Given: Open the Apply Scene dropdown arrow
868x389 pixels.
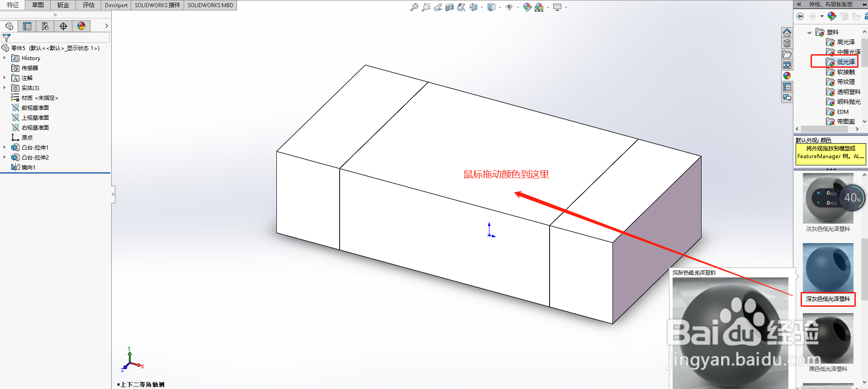Looking at the screenshot, I should point(548,7).
